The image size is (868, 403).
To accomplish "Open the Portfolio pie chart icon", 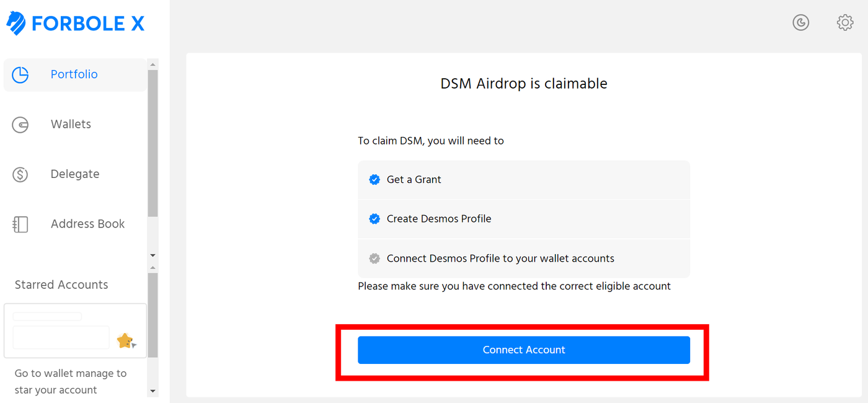I will pos(20,74).
